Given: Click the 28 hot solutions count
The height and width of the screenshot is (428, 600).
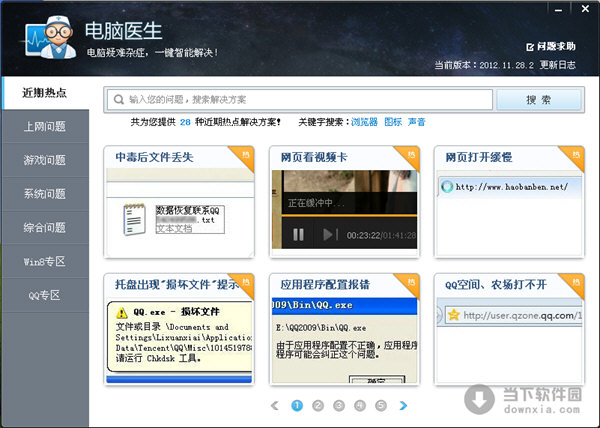Looking at the screenshot, I should (185, 122).
